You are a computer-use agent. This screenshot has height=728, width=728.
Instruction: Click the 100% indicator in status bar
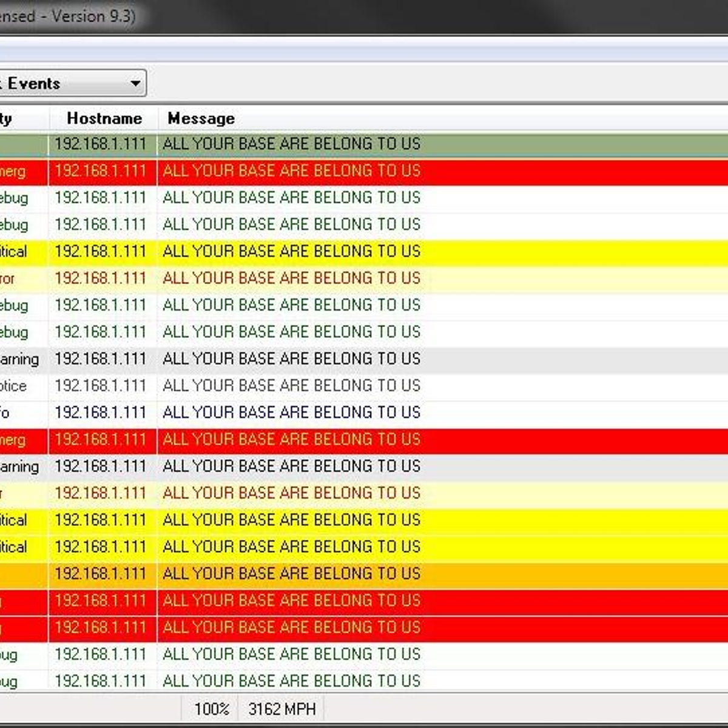click(x=212, y=709)
